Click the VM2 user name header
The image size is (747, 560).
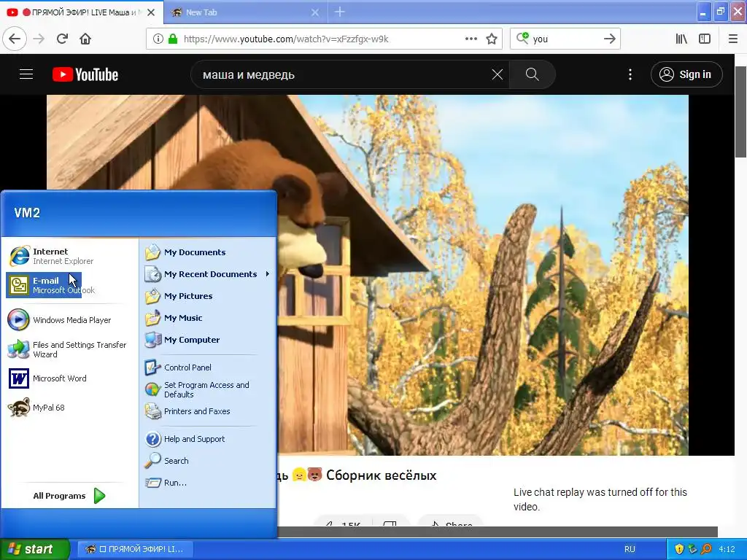click(27, 213)
